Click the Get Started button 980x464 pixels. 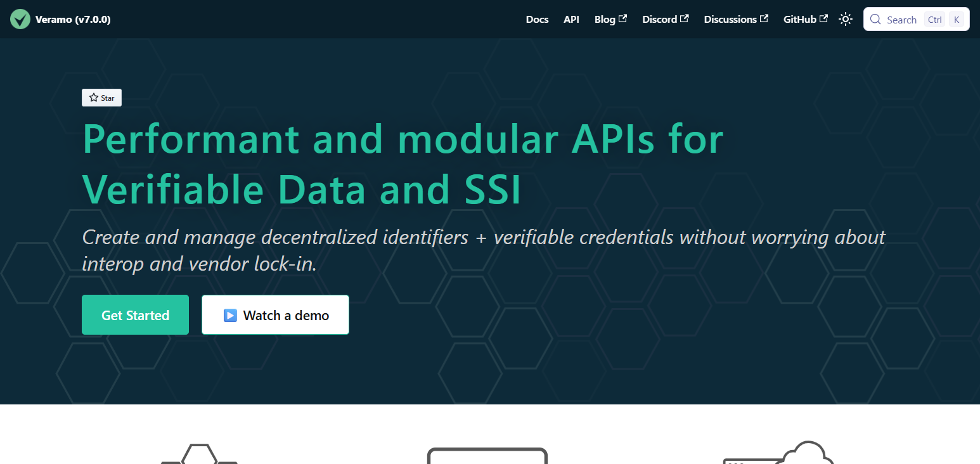[135, 314]
